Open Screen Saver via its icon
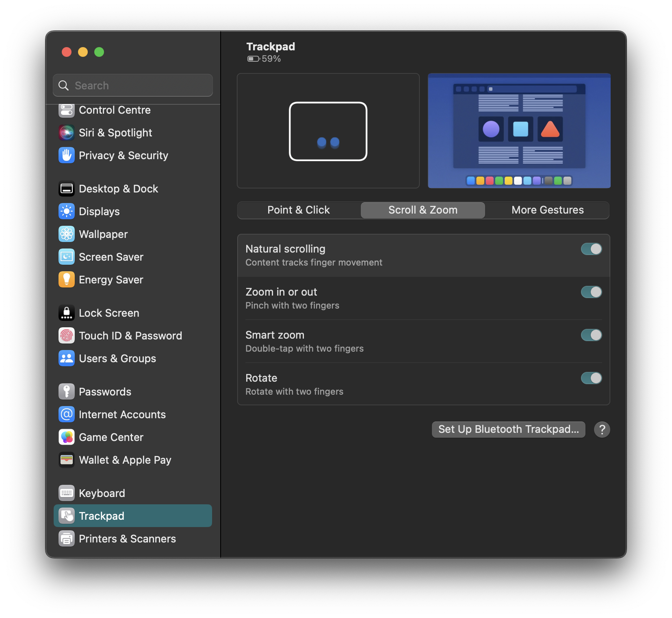This screenshot has width=672, height=618. [x=67, y=257]
